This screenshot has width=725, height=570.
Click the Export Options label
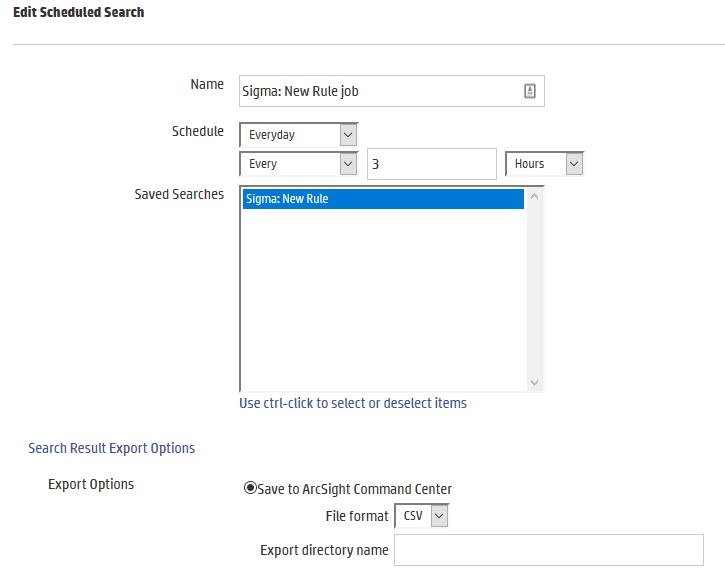[x=91, y=484]
